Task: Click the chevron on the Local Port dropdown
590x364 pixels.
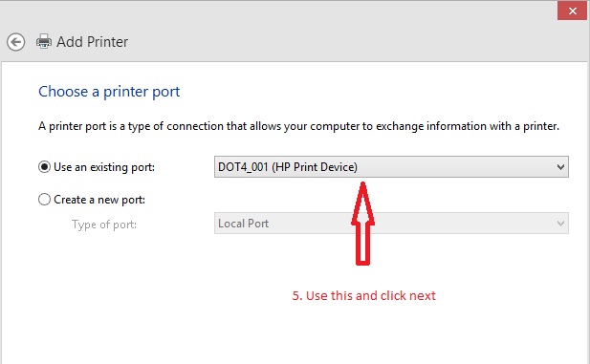Action: pos(560,224)
